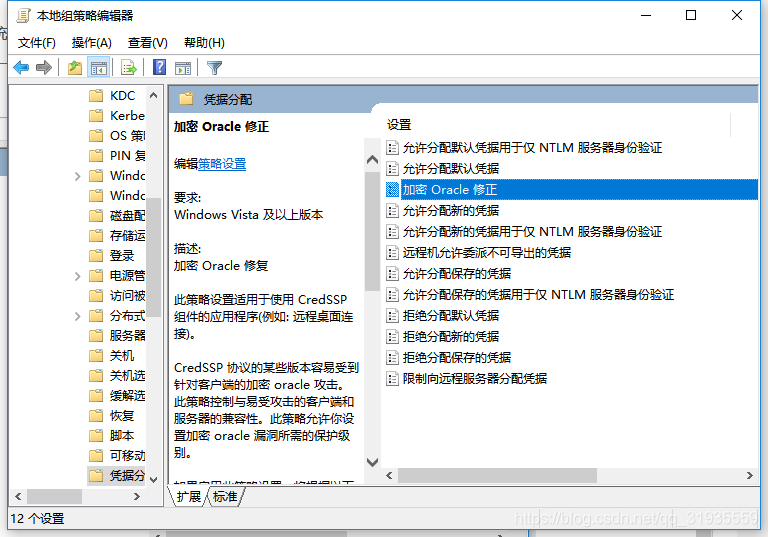The height and width of the screenshot is (537, 768).
Task: Click policy icon for 拒绝分配新的凭据
Action: [392, 337]
